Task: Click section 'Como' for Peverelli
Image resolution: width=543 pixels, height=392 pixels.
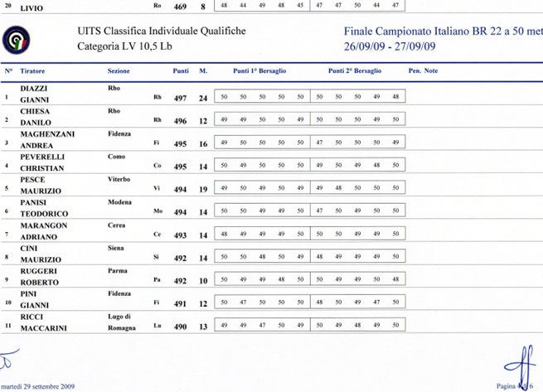Action: 116,157
